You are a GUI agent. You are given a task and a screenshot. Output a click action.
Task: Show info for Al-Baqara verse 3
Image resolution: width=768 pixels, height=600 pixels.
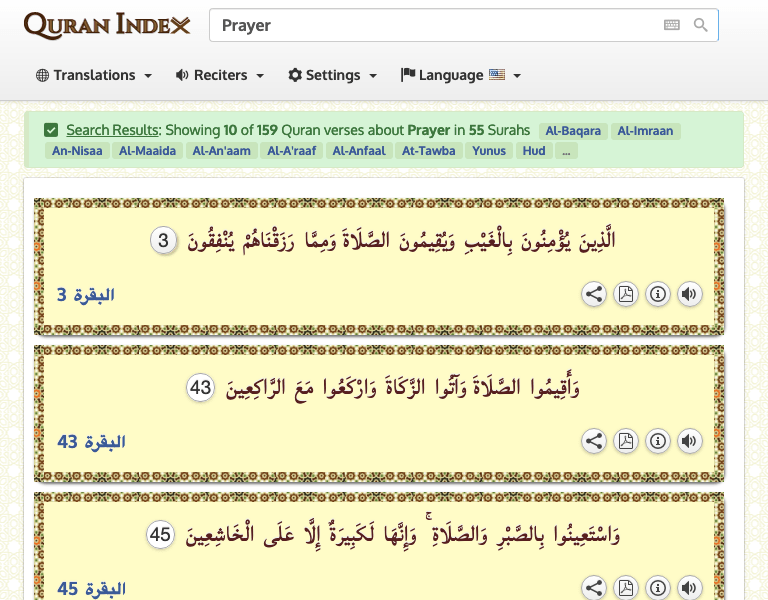[x=657, y=294]
